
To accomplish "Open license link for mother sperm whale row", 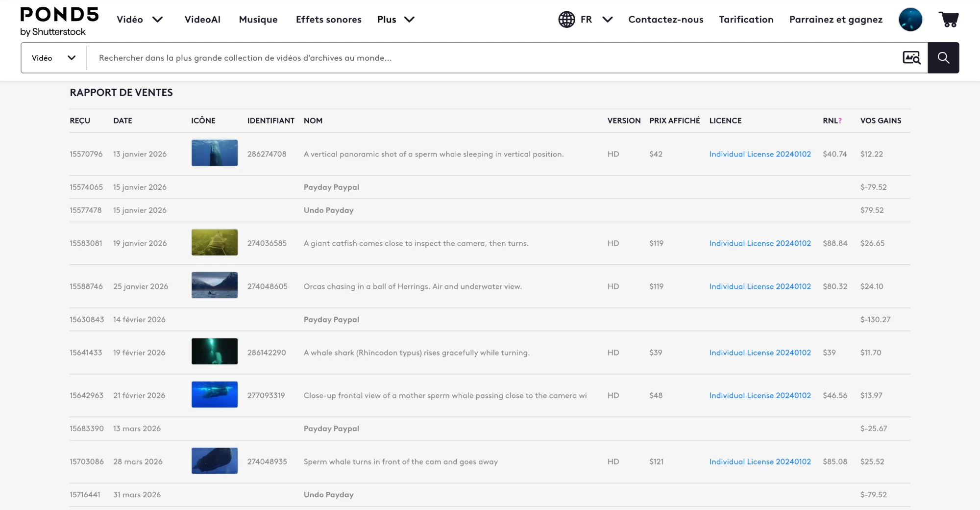I will click(760, 395).
